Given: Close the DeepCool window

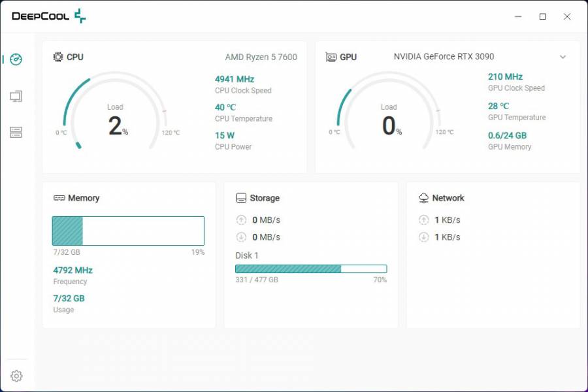Looking at the screenshot, I should click(x=567, y=16).
